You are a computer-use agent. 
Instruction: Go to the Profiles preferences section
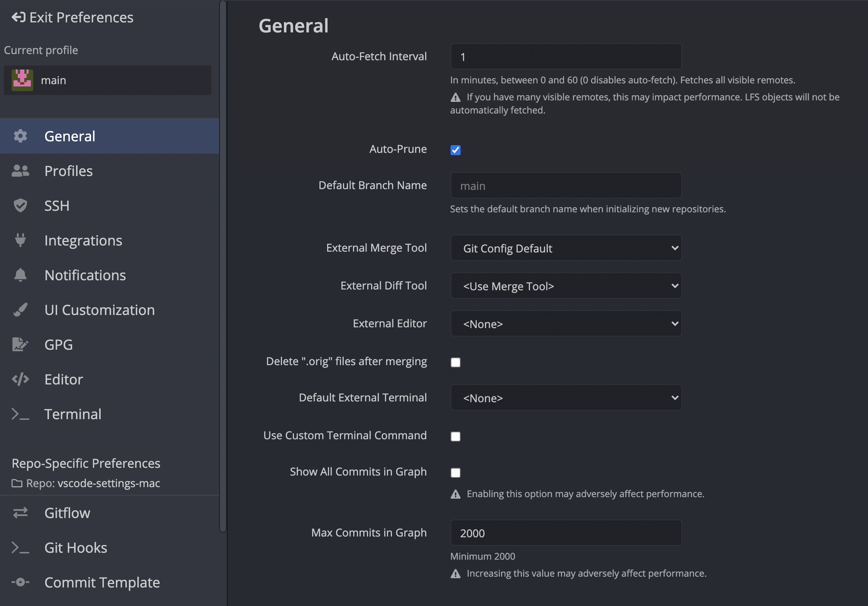tap(69, 171)
